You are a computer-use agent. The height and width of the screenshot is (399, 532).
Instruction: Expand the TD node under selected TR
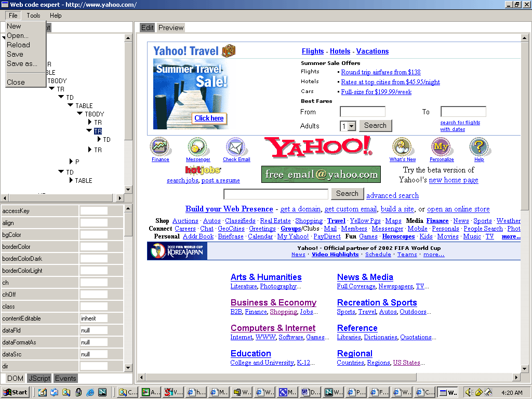[x=99, y=139]
